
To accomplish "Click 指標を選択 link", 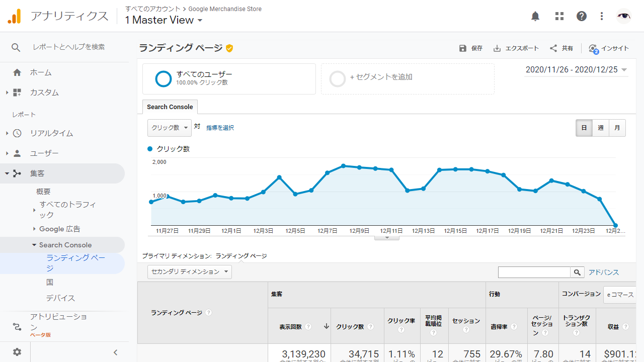I will [220, 128].
